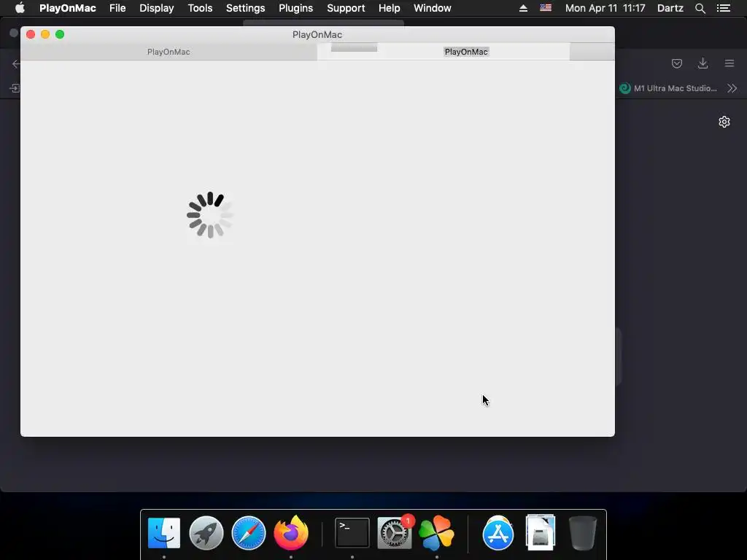747x560 pixels.
Task: Open Safari from the Dock
Action: tap(248, 533)
